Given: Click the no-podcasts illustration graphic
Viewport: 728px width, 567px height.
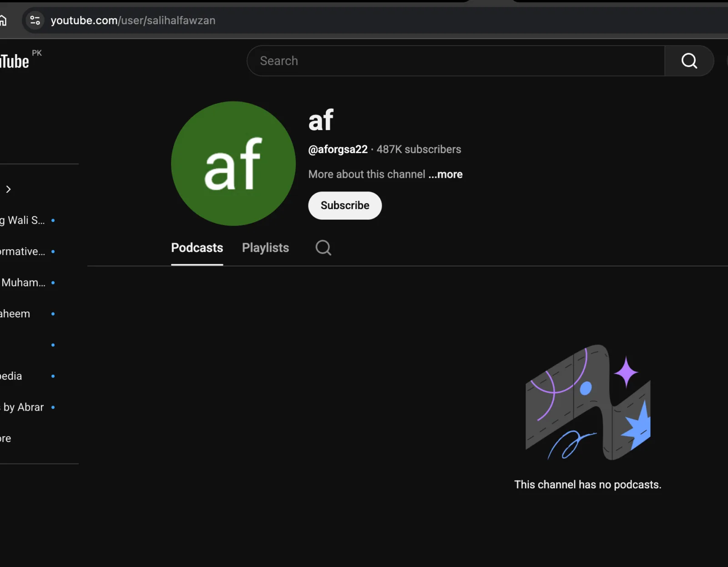Looking at the screenshot, I should 587,402.
